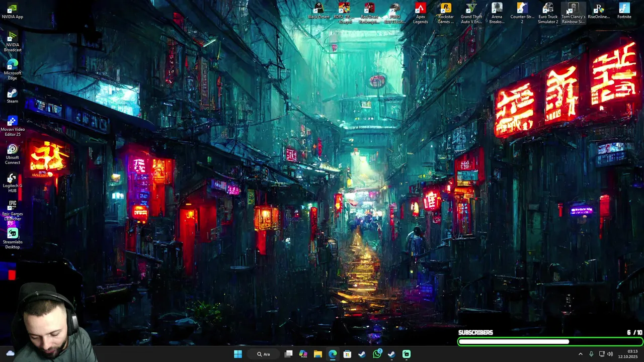
Task: Open WhatsApp from the taskbar
Action: click(377, 354)
